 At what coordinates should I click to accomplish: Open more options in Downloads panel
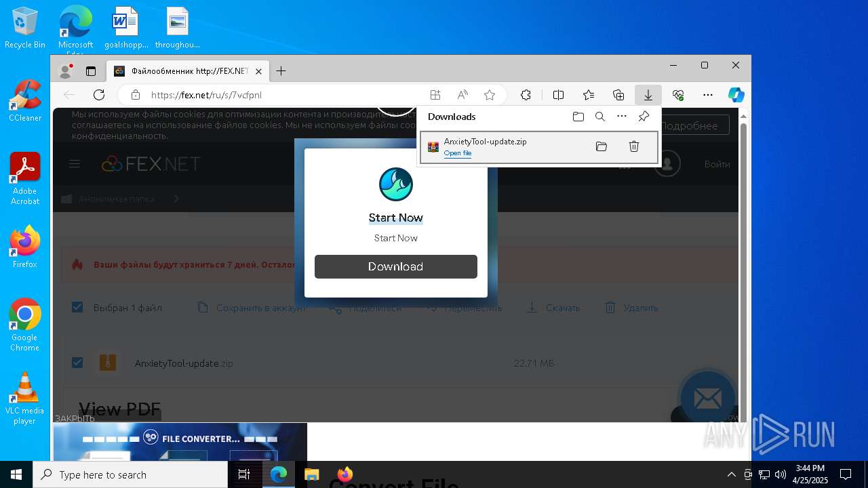pyautogui.click(x=622, y=117)
